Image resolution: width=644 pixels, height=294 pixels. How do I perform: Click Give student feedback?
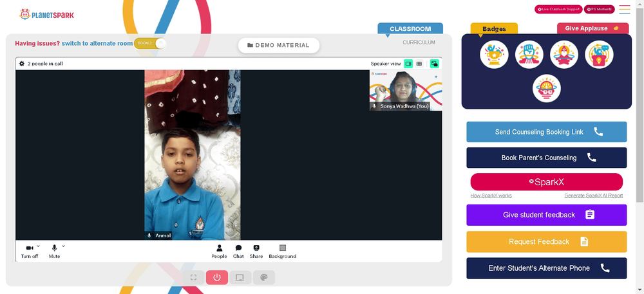[x=546, y=215]
